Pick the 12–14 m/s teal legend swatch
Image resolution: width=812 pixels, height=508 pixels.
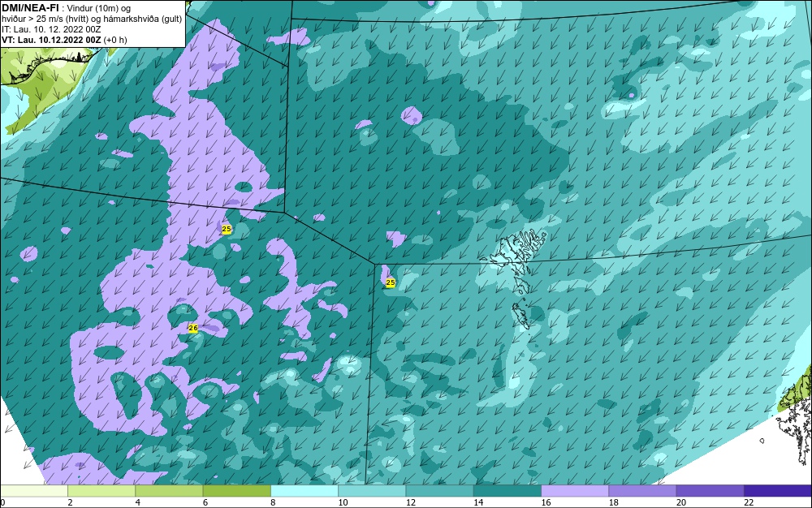tap(439, 491)
